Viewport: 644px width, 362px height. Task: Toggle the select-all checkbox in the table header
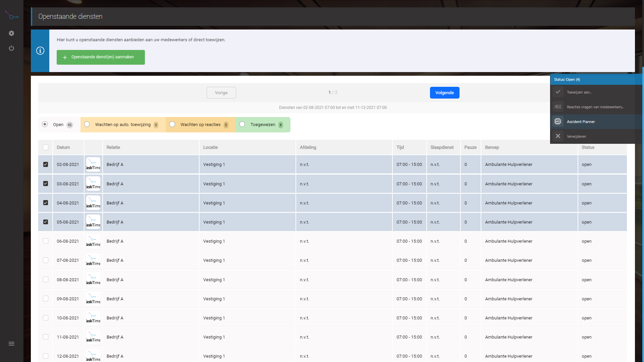click(x=45, y=147)
